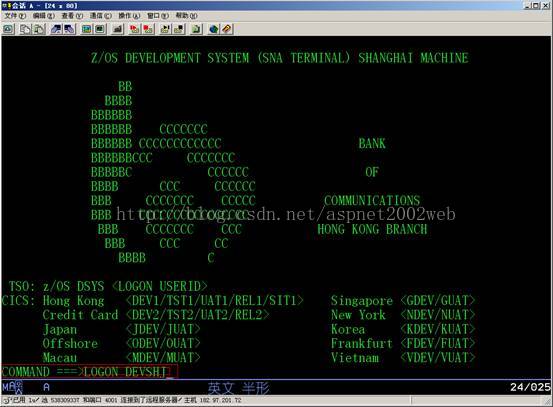Click the Print Screen toolbar icon
The height and width of the screenshot is (407, 553).
(8, 29)
